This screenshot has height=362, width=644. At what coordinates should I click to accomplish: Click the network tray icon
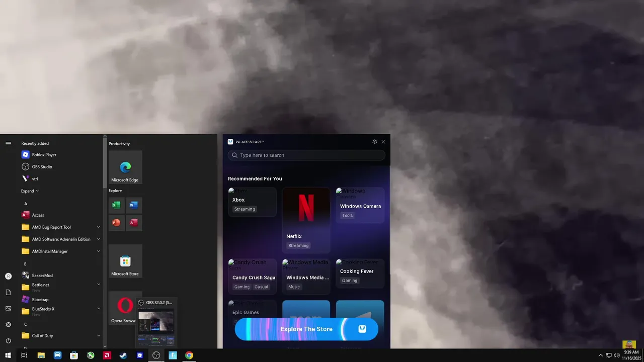tap(608, 355)
